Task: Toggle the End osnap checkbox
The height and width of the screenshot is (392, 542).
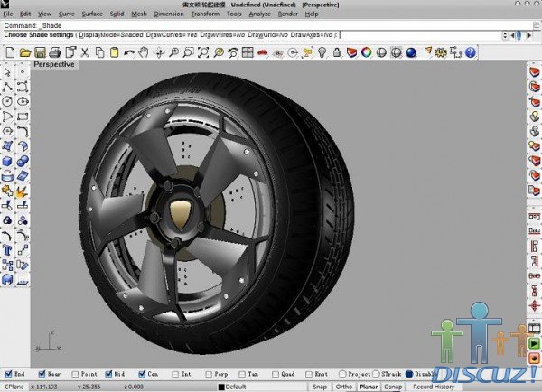Action: click(x=9, y=374)
